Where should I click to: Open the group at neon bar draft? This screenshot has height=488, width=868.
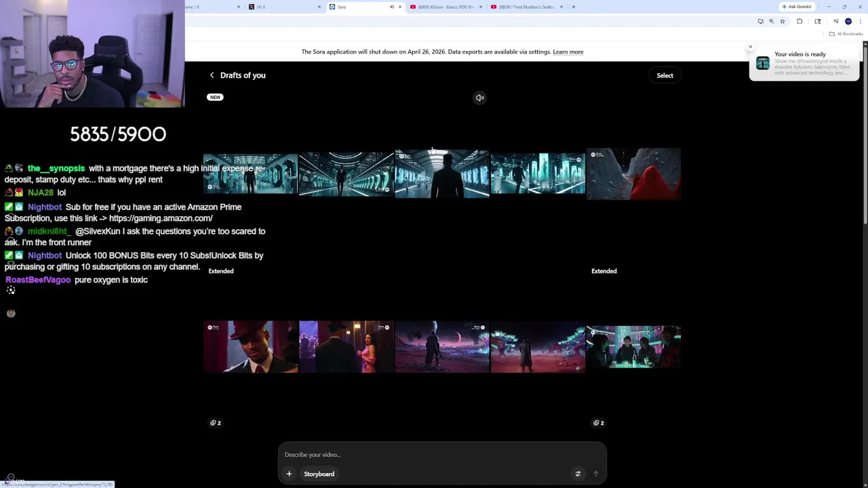(633, 347)
